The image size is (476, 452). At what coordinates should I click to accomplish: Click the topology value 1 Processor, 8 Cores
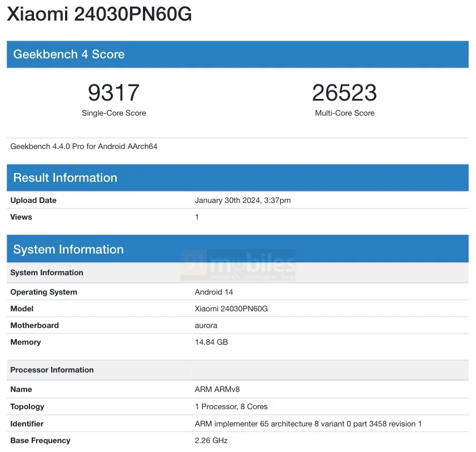click(231, 406)
